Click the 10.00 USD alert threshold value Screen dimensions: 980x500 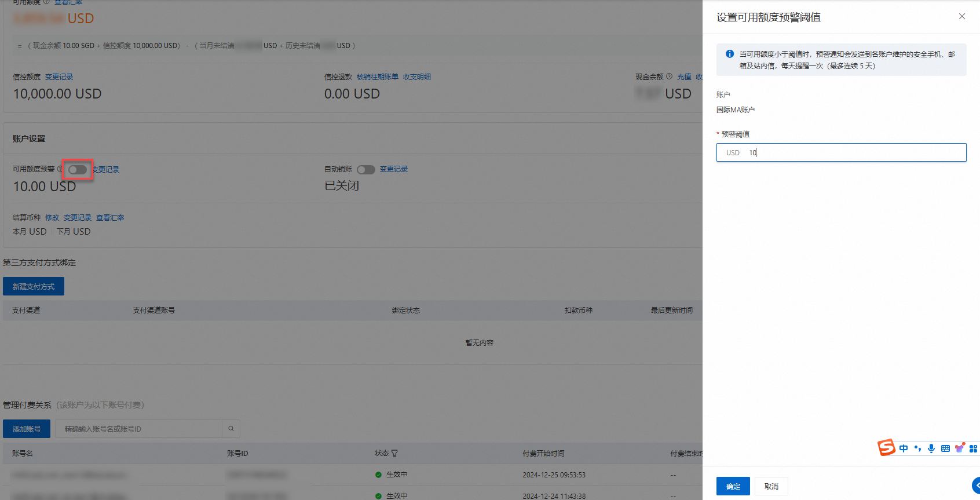[x=45, y=187]
